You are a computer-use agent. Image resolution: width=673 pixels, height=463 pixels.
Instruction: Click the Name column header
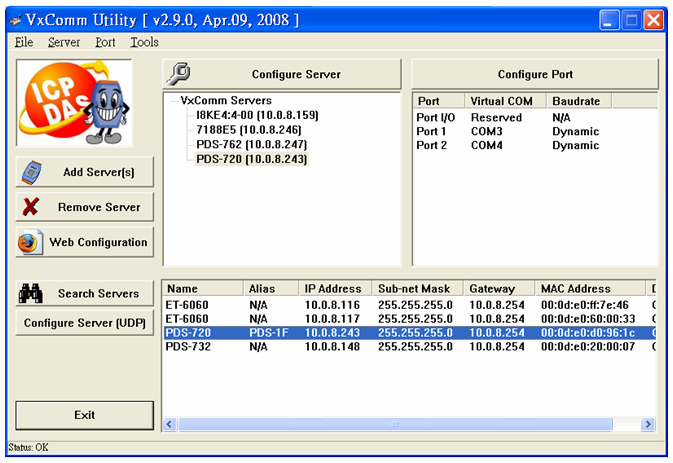(x=203, y=288)
